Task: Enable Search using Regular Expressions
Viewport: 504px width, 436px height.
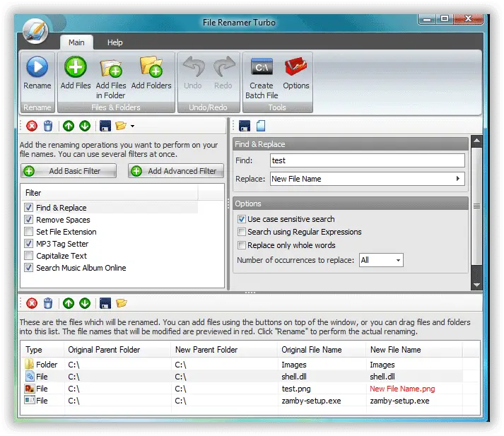Action: click(x=241, y=232)
